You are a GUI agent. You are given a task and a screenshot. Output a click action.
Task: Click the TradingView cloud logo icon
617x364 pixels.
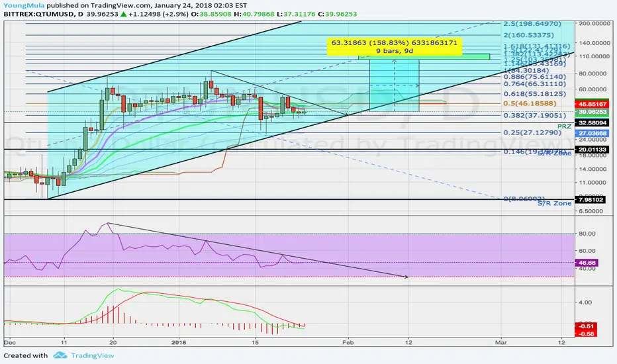tap(60, 355)
